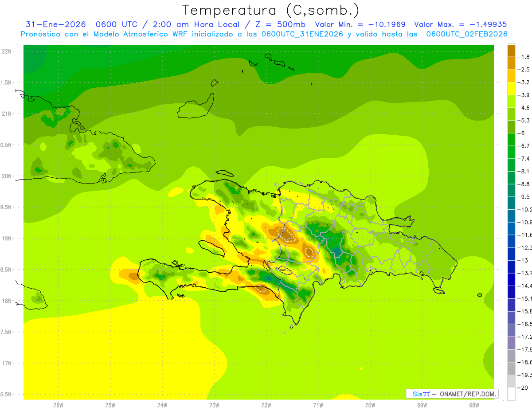Click the "ONAMET/REP.DOM." credit label
The height and width of the screenshot is (411, 532).
[x=469, y=394]
